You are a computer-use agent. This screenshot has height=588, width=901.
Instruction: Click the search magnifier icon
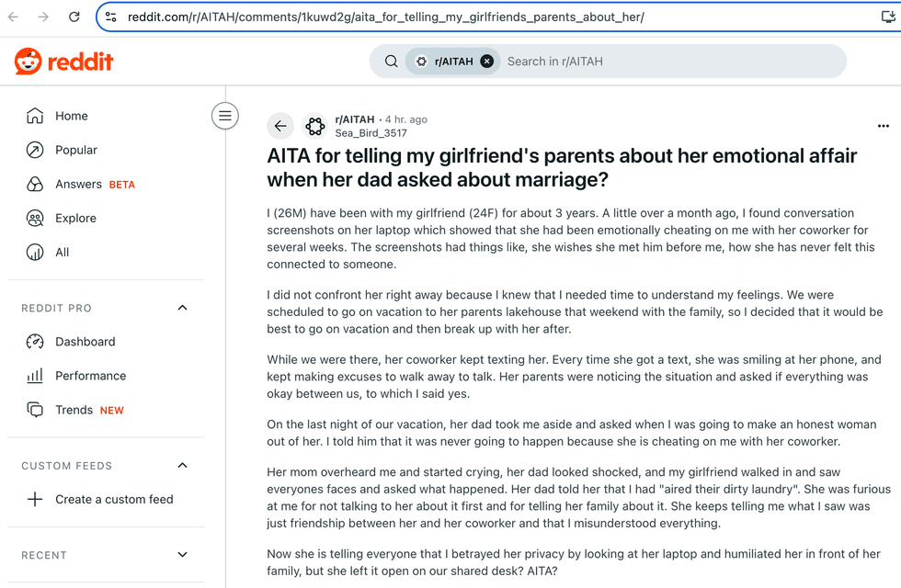pos(392,62)
